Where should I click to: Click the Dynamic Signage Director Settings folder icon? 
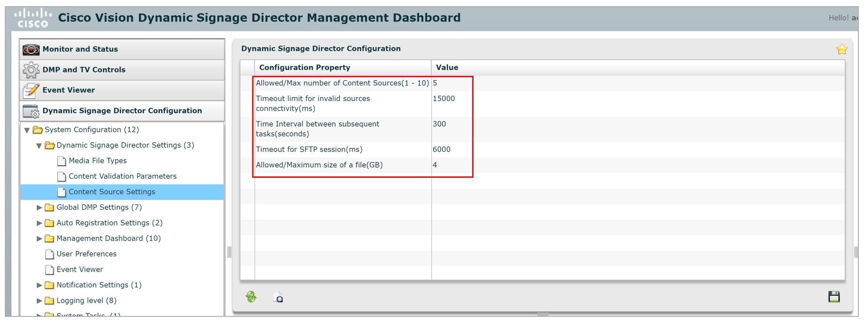point(50,145)
